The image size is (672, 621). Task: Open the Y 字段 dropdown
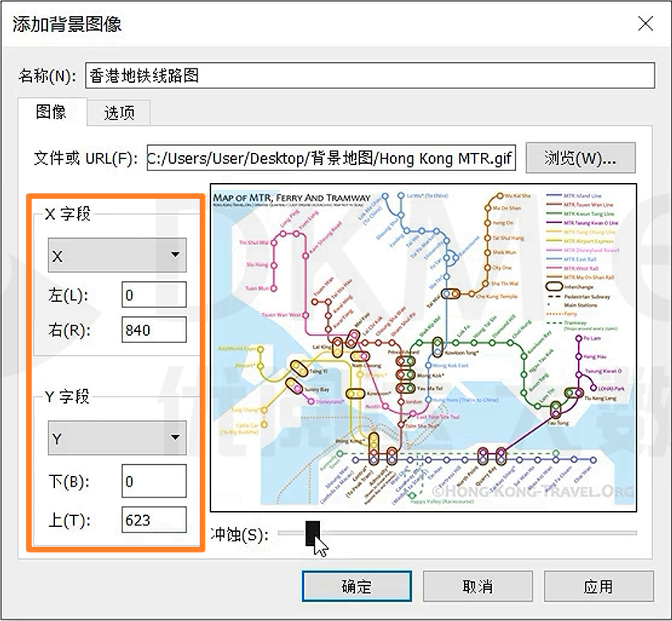(117, 438)
